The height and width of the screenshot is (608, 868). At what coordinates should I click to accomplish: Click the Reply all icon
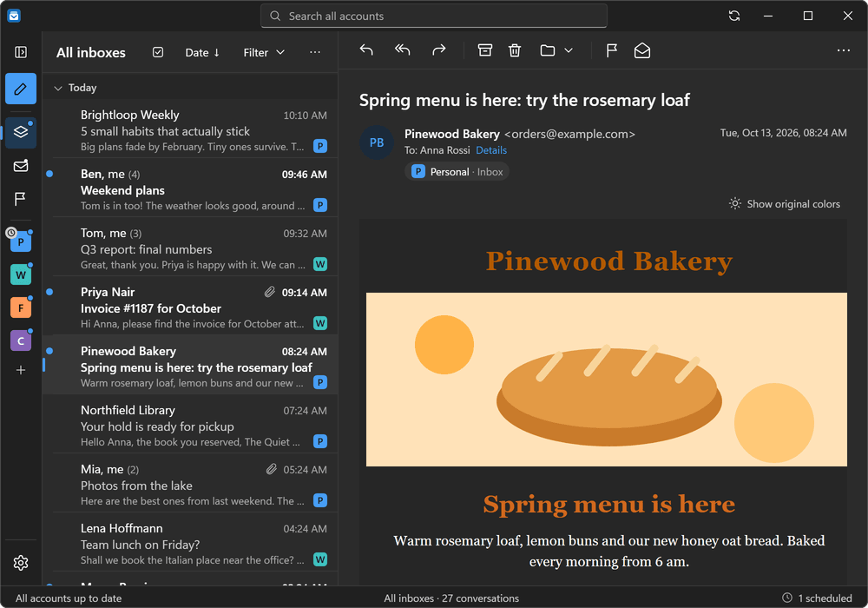403,50
